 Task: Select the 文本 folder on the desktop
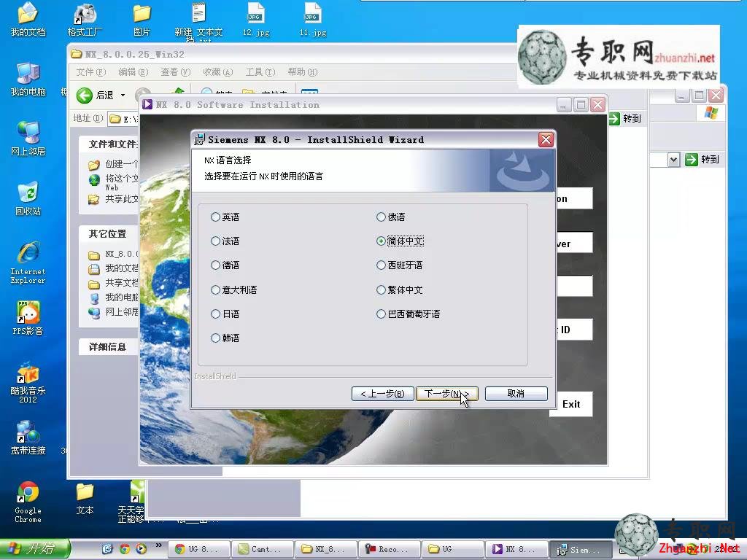(85, 499)
